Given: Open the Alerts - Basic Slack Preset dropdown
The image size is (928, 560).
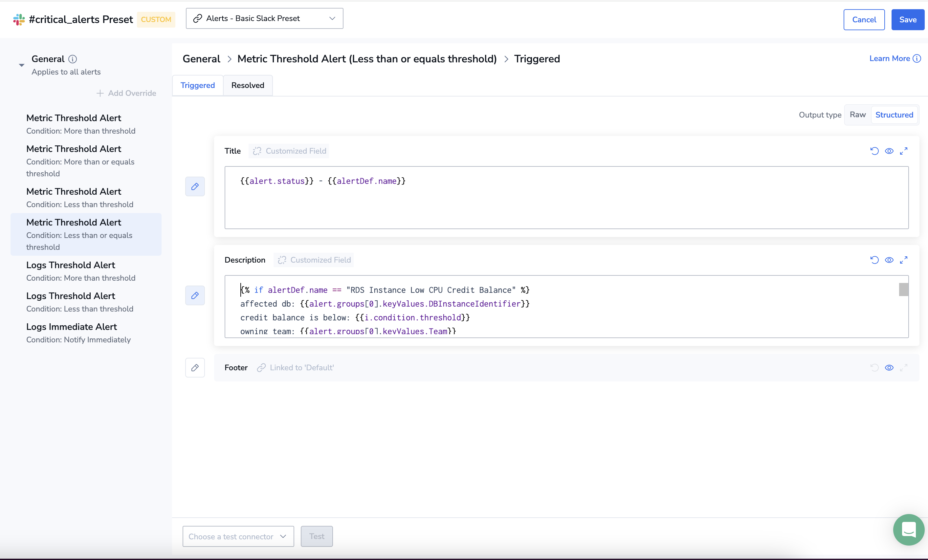Looking at the screenshot, I should 264,18.
